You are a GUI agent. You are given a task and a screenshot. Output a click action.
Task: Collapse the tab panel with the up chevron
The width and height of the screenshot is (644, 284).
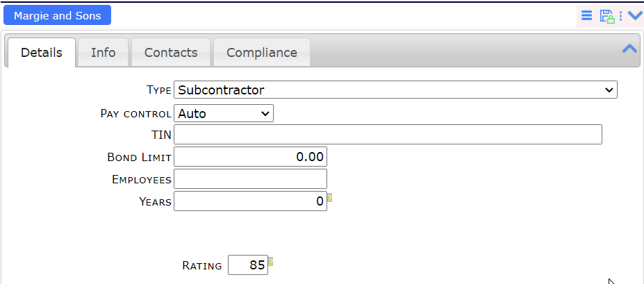(629, 49)
